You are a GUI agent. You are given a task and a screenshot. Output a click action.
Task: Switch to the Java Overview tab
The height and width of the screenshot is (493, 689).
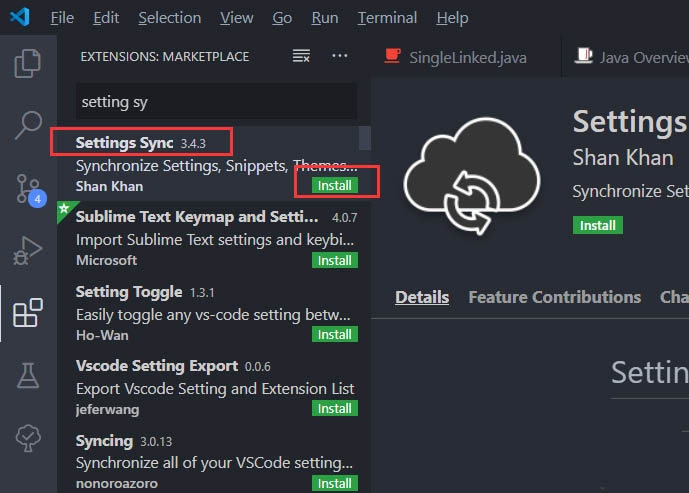tap(626, 57)
